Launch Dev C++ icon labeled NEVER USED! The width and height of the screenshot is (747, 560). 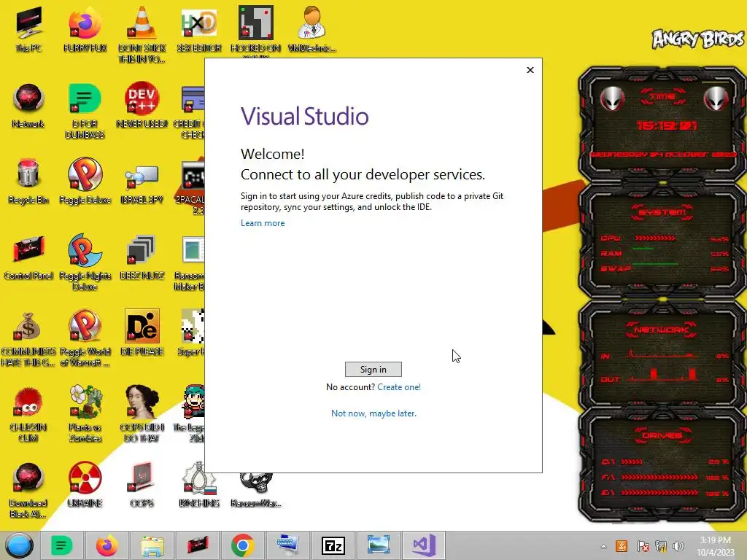(142, 106)
